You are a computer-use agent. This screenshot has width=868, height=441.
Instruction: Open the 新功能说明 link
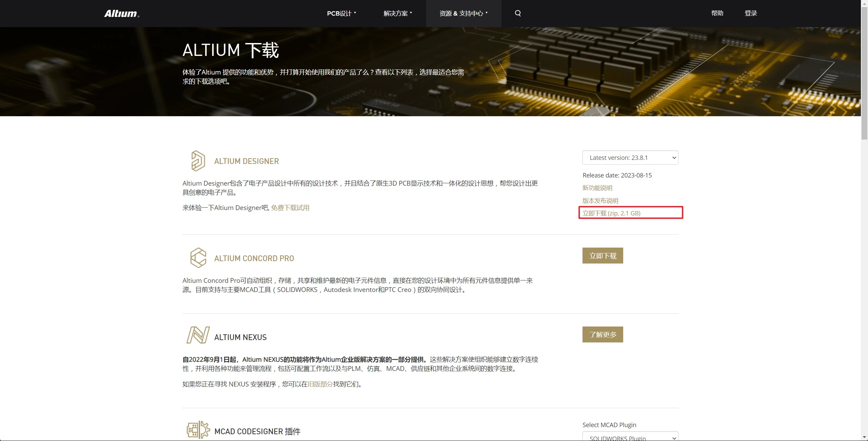tap(597, 188)
